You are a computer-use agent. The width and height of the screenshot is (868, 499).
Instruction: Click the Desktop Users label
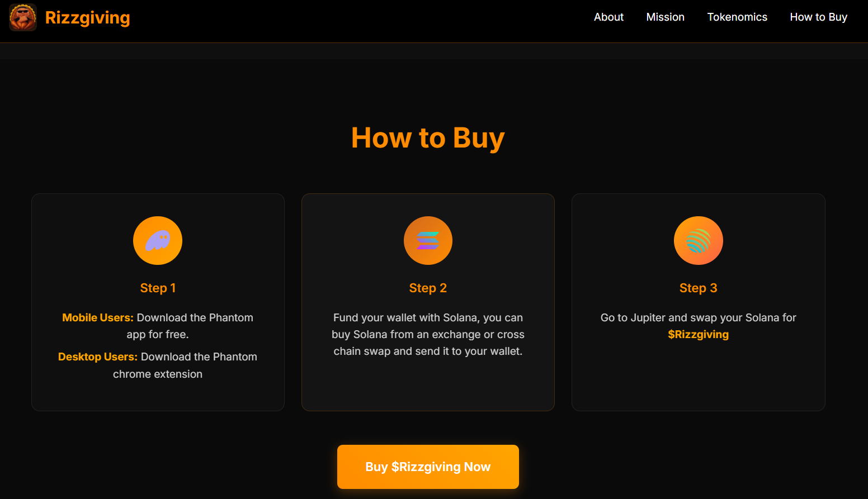click(x=98, y=357)
